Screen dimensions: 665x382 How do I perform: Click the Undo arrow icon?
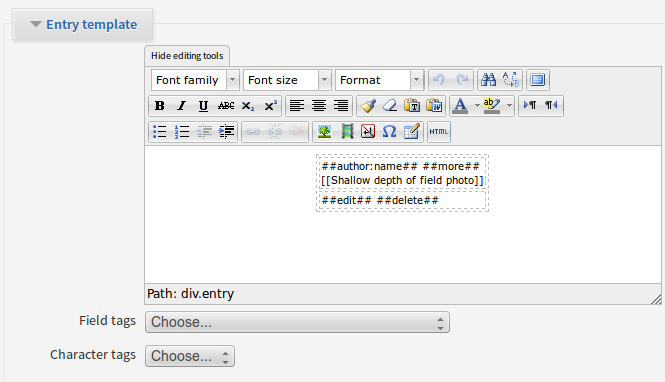(x=439, y=80)
